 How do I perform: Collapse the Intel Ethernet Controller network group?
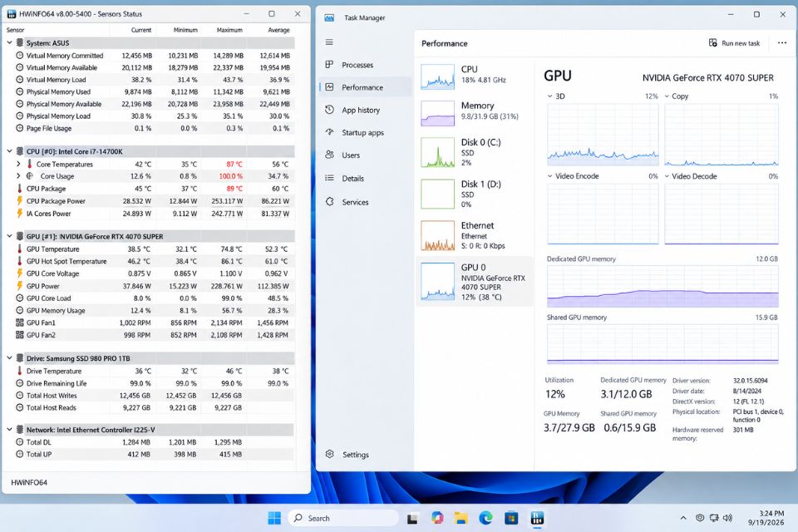coord(9,430)
